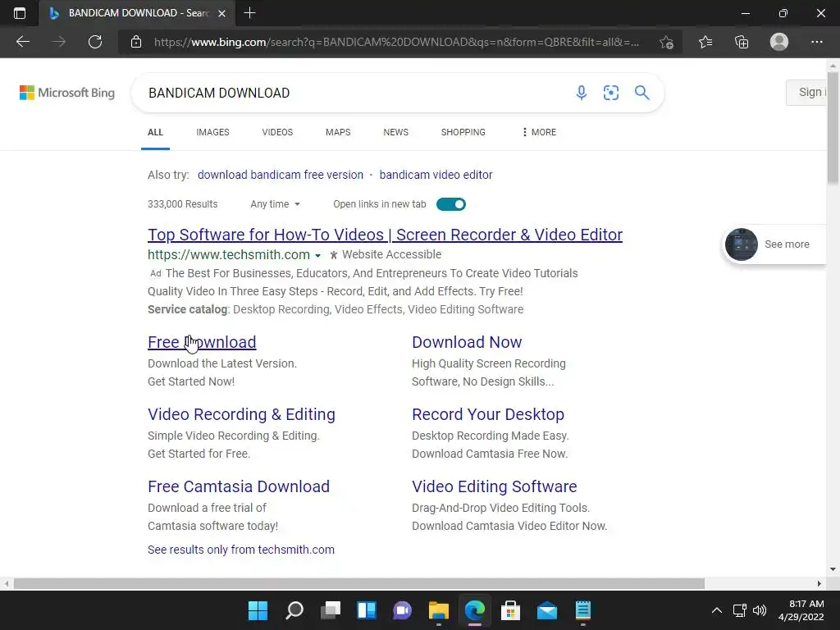Screen dimensions: 840x630
Task: Switch to IMAGES tab
Action: tap(212, 132)
